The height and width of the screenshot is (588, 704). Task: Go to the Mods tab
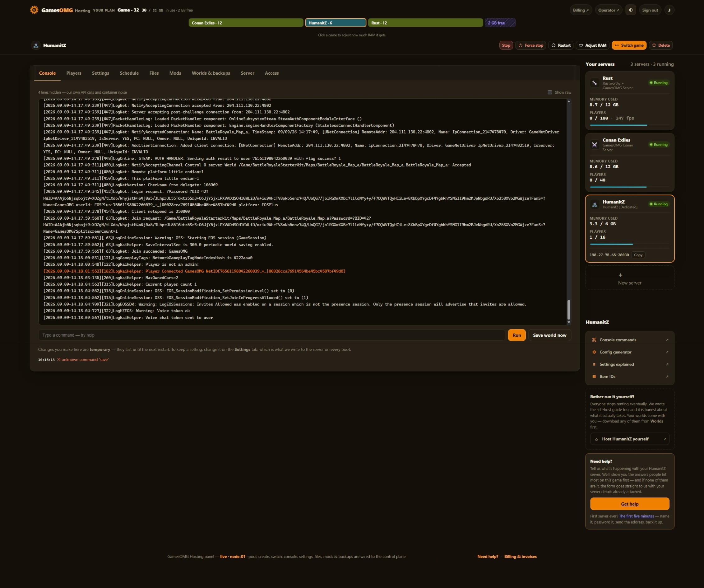pyautogui.click(x=175, y=73)
